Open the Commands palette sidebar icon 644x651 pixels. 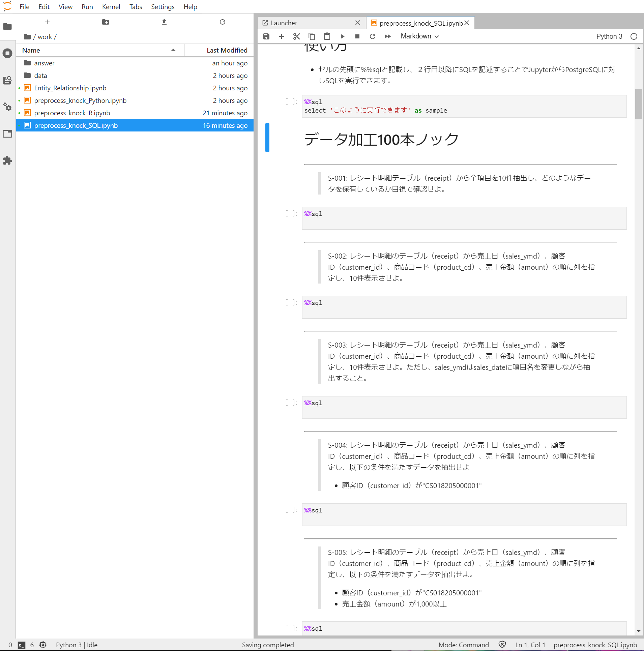tap(7, 80)
